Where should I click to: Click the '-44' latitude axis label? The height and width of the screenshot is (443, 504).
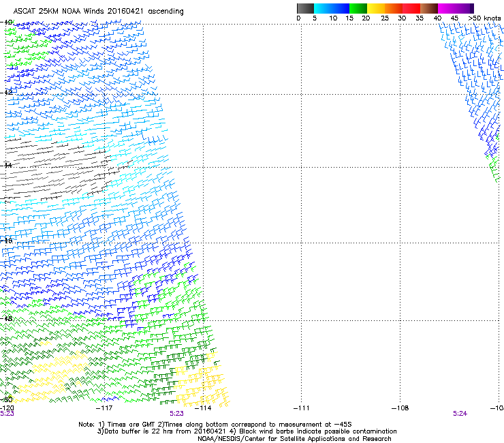click(x=6, y=166)
